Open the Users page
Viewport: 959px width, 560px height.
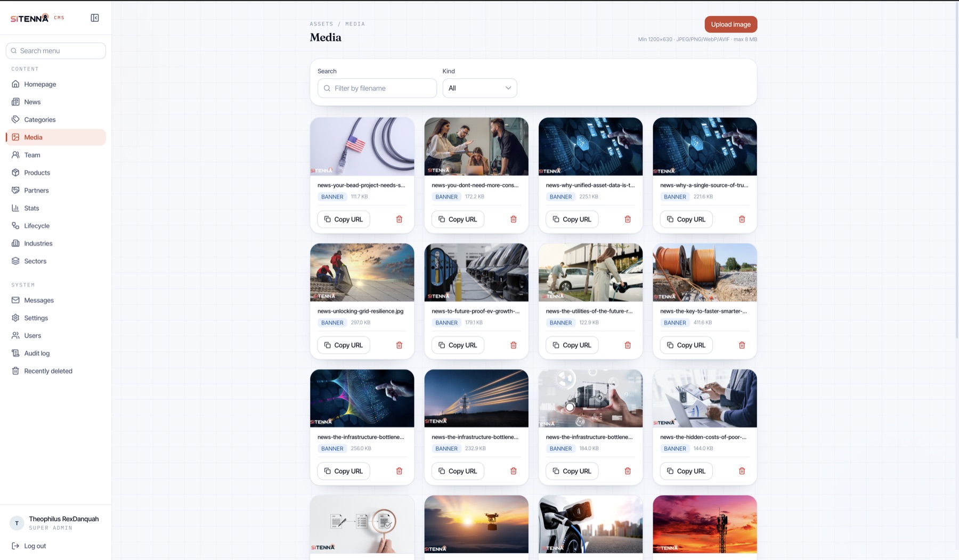[x=56, y=335]
